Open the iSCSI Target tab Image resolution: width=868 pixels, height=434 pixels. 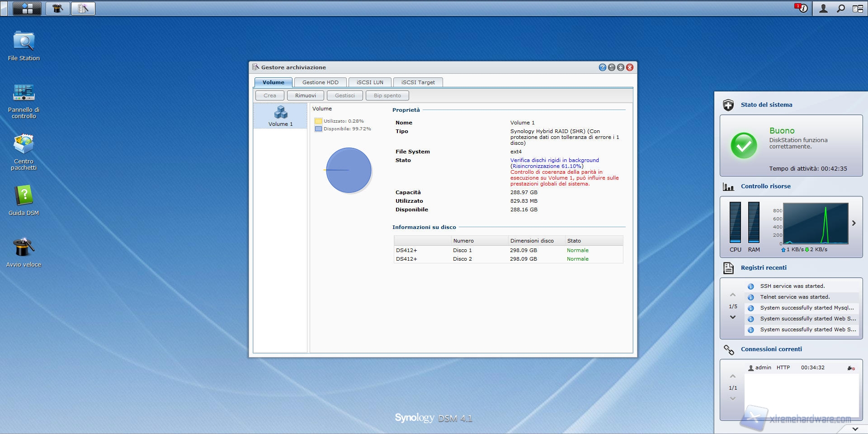[418, 82]
